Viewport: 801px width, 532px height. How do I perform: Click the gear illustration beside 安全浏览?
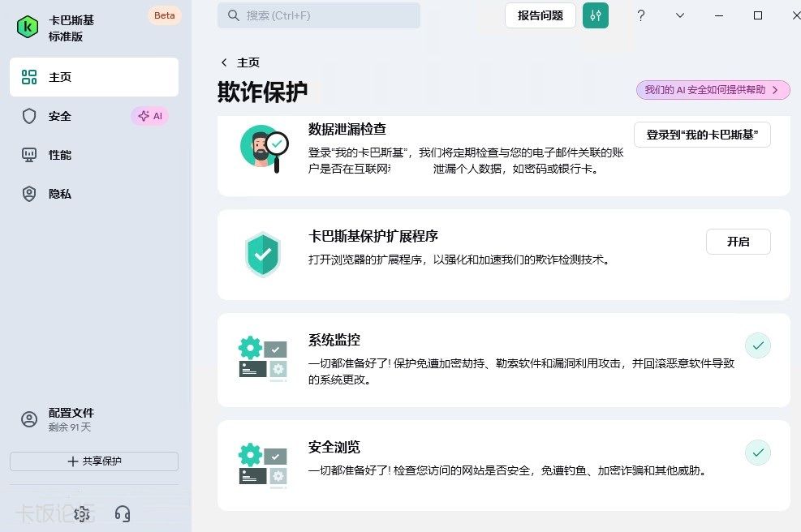[x=263, y=466]
